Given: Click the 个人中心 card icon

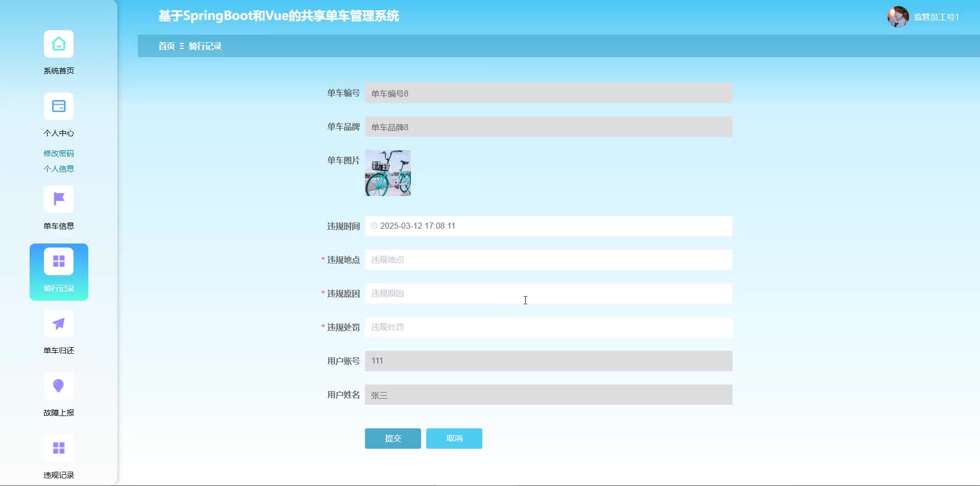Looking at the screenshot, I should click(59, 107).
